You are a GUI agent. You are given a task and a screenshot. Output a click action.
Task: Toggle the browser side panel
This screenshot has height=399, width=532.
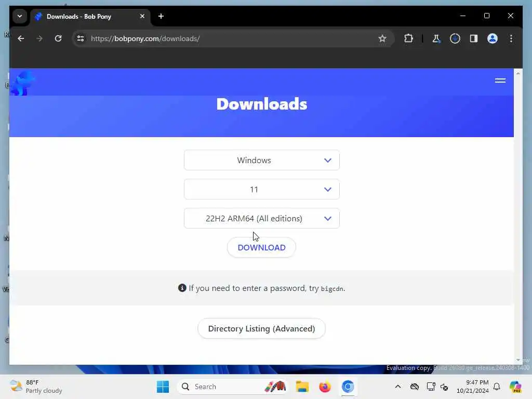point(474,38)
